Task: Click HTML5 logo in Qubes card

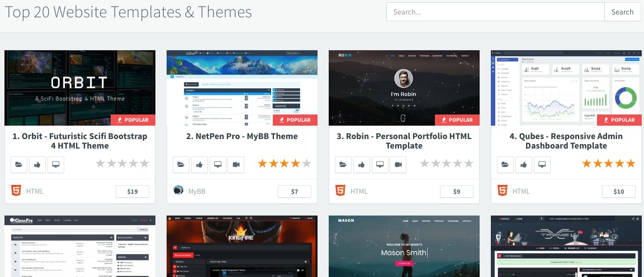Action: click(503, 191)
